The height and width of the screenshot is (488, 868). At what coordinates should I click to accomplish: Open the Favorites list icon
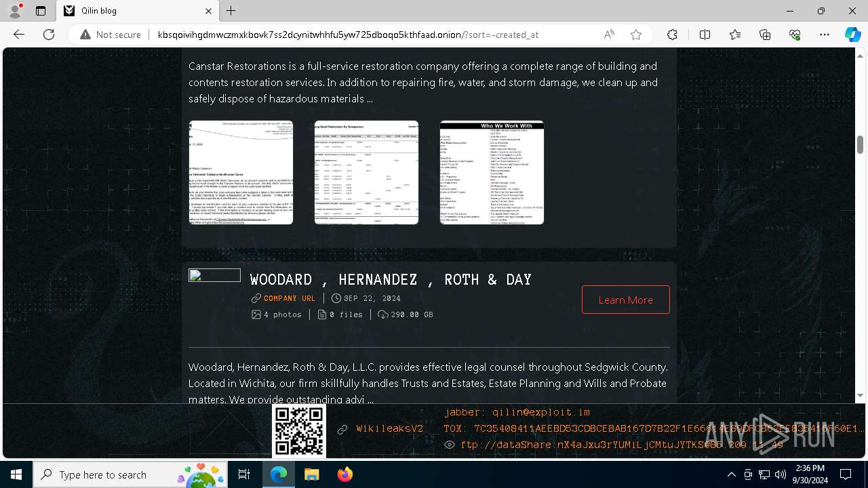click(x=735, y=35)
